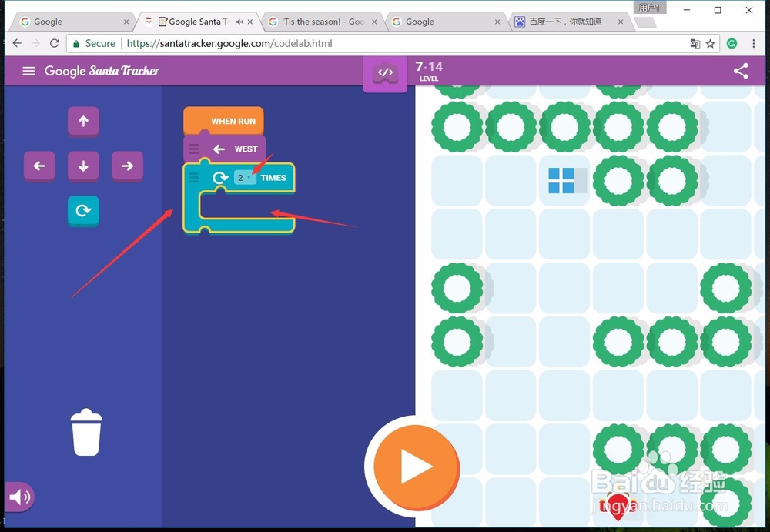Open a new browser tab

click(645, 22)
